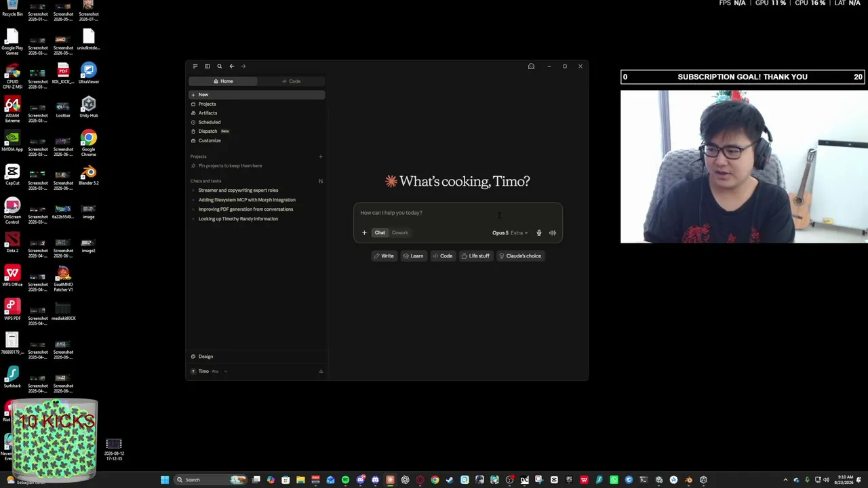Select the Blender 3.2 desktop icon
This screenshot has width=868, height=488.
click(x=88, y=175)
